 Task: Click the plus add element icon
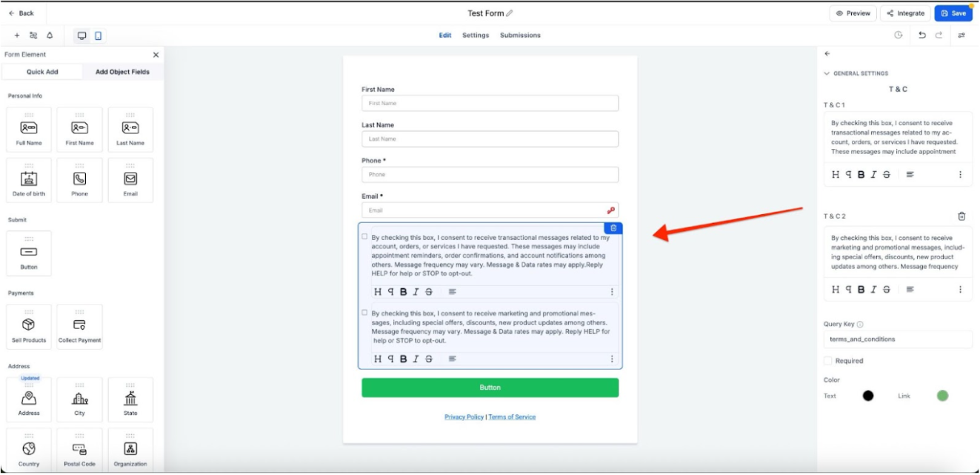coord(17,35)
